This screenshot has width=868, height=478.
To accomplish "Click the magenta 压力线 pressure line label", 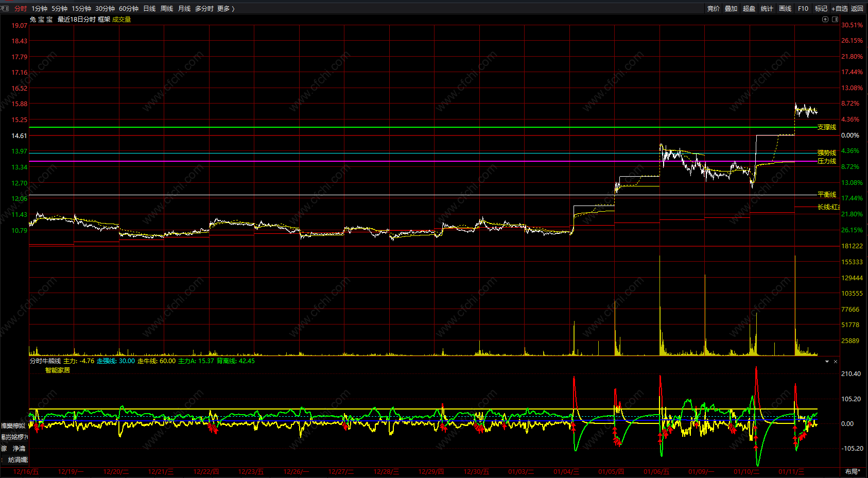I will tap(827, 161).
